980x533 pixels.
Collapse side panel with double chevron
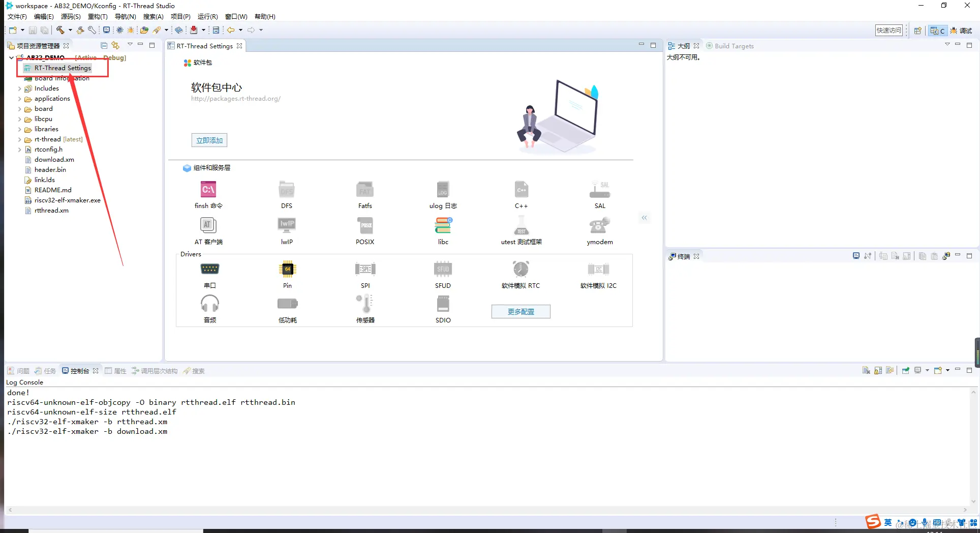coord(645,218)
